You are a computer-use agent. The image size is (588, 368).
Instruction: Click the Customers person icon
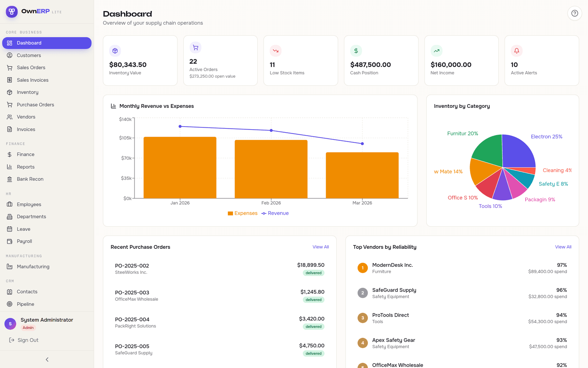coord(10,55)
